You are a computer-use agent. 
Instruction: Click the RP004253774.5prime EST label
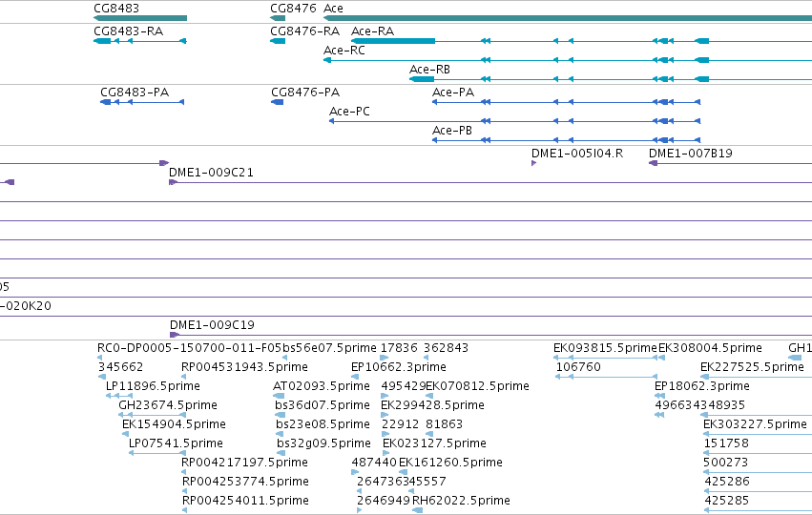tap(246, 482)
